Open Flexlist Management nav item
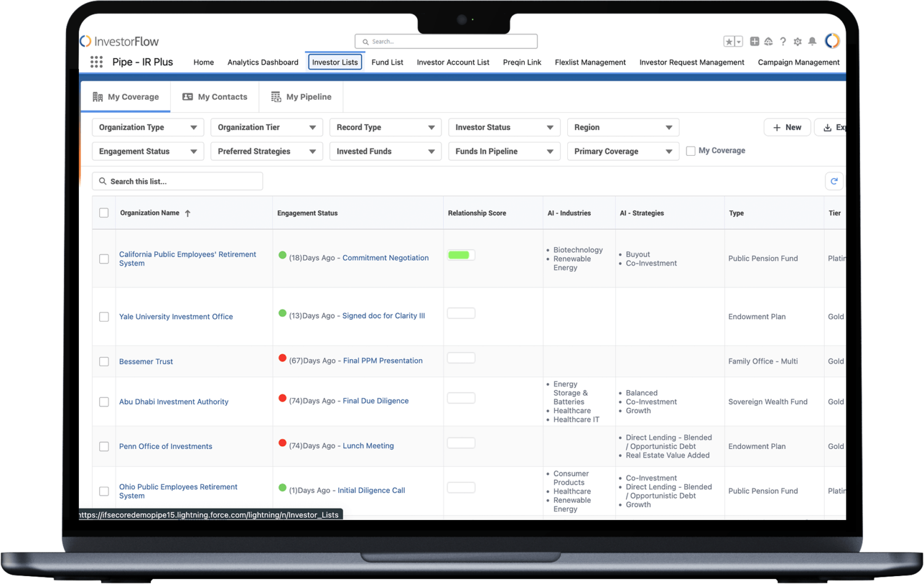 pos(590,62)
